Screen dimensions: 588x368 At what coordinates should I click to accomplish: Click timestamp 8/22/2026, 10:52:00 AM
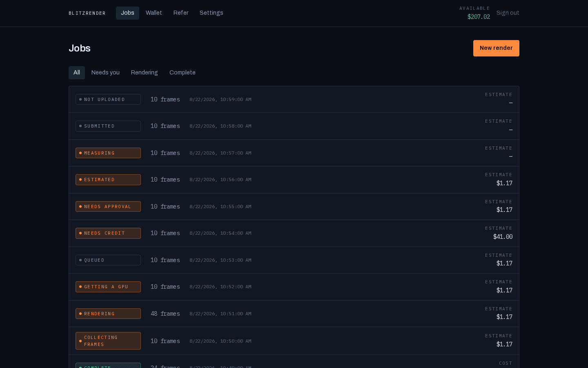click(220, 287)
